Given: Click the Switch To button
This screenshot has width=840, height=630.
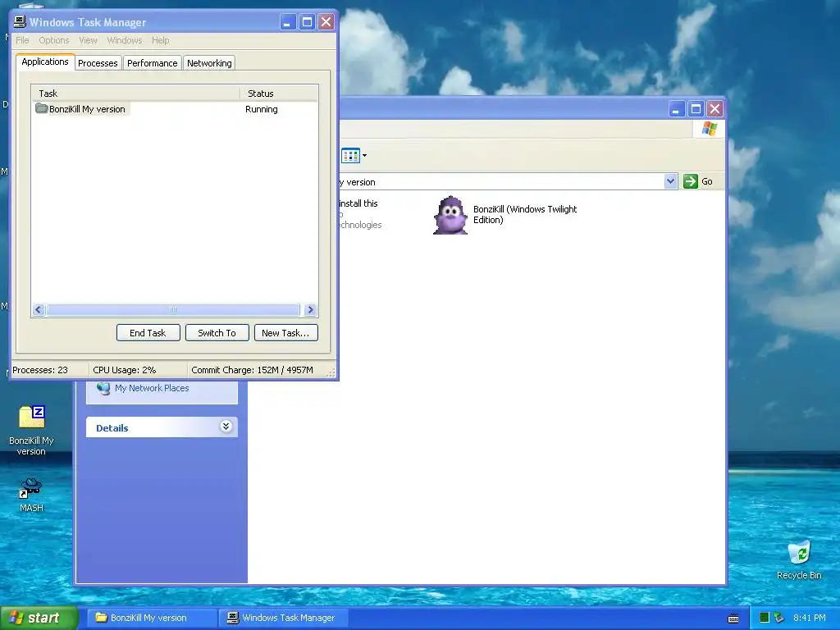Looking at the screenshot, I should tap(217, 333).
